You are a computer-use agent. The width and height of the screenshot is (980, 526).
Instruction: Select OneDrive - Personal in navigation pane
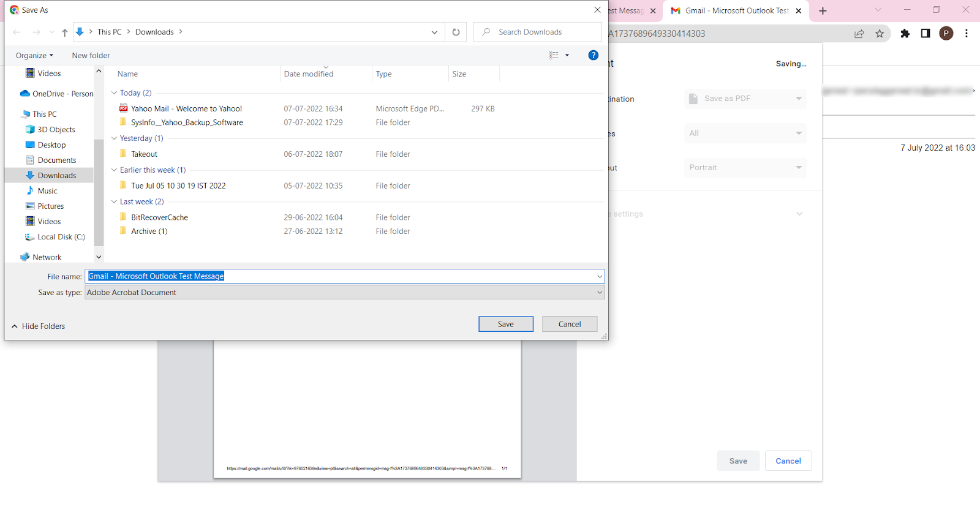click(57, 94)
